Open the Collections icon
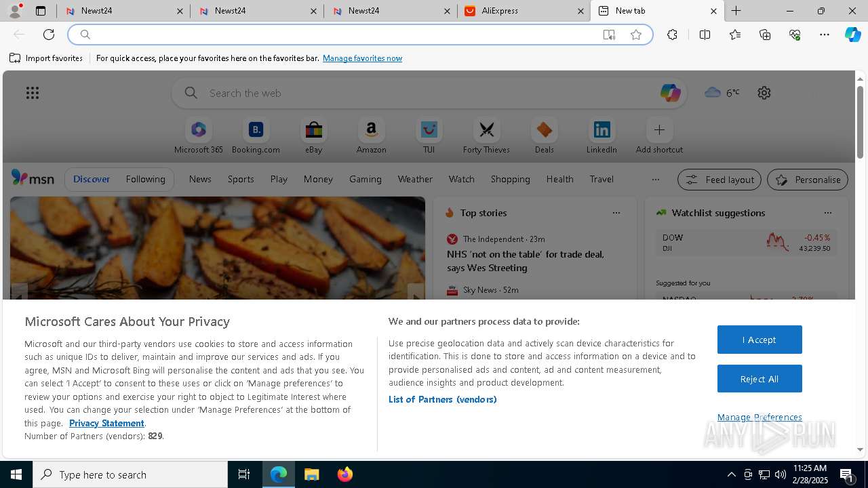Image resolution: width=868 pixels, height=488 pixels. click(x=765, y=35)
